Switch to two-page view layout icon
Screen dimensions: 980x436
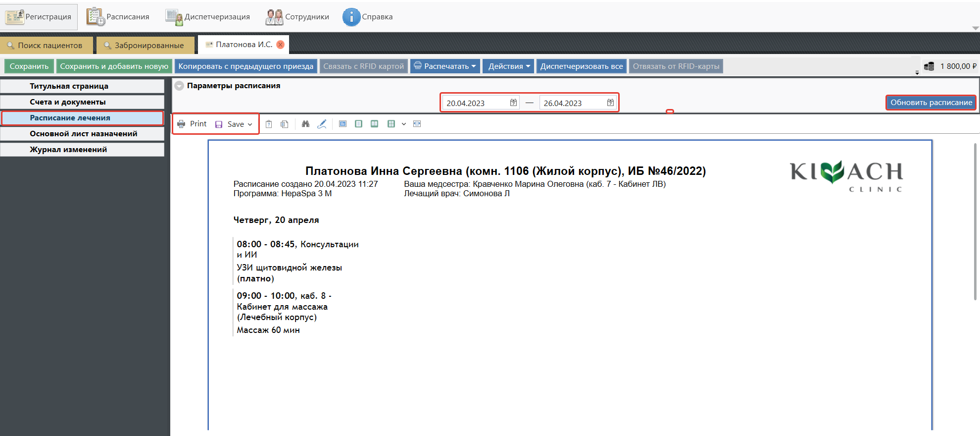375,124
